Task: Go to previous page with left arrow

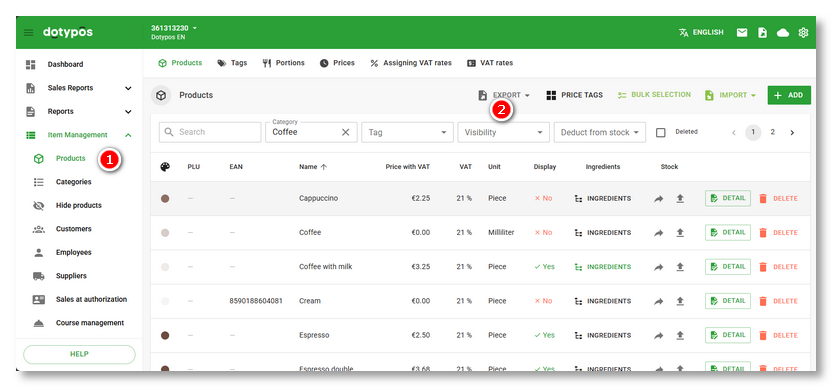Action: pyautogui.click(x=734, y=133)
